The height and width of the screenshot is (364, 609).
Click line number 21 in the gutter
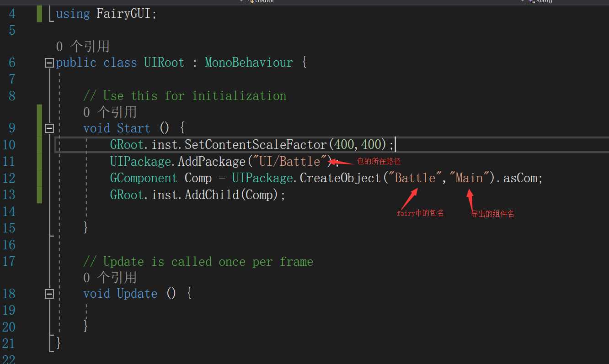tap(8, 343)
